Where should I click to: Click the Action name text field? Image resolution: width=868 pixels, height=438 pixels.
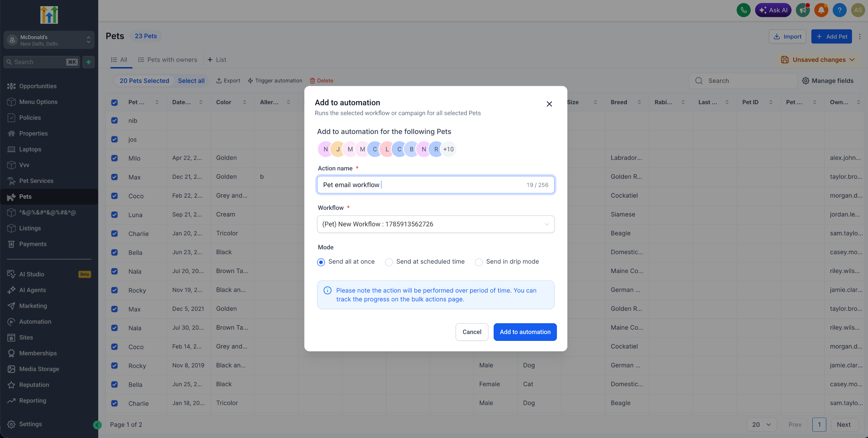pos(435,185)
